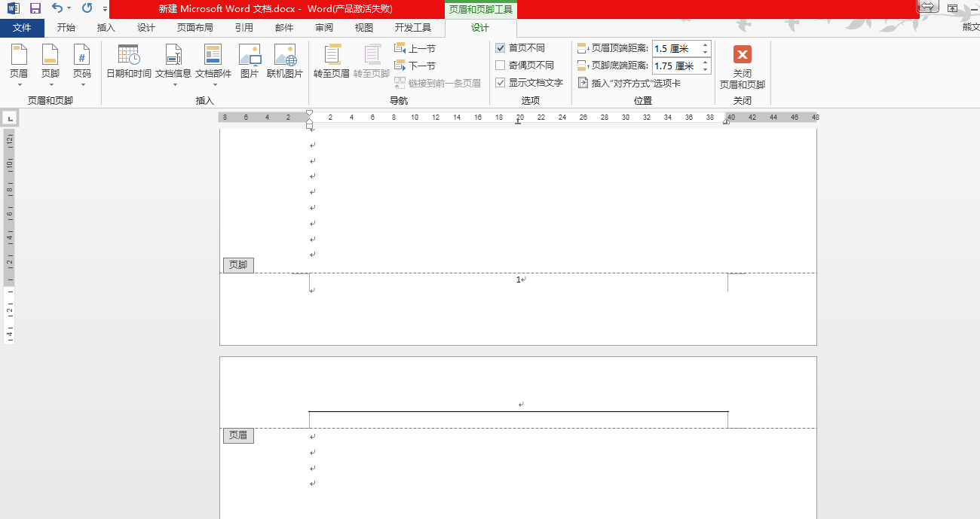This screenshot has width=980, height=519.
Task: Go to header with 转至页眉
Action: coord(332,62)
